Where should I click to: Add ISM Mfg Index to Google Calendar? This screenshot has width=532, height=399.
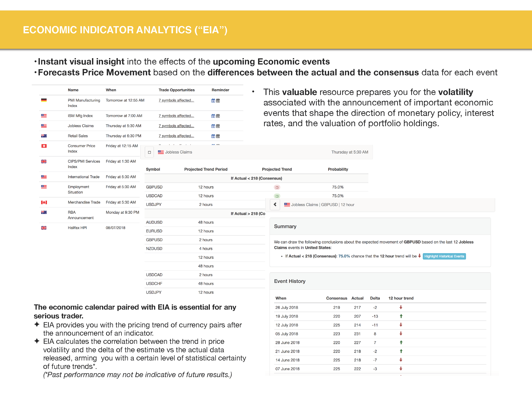coord(213,116)
